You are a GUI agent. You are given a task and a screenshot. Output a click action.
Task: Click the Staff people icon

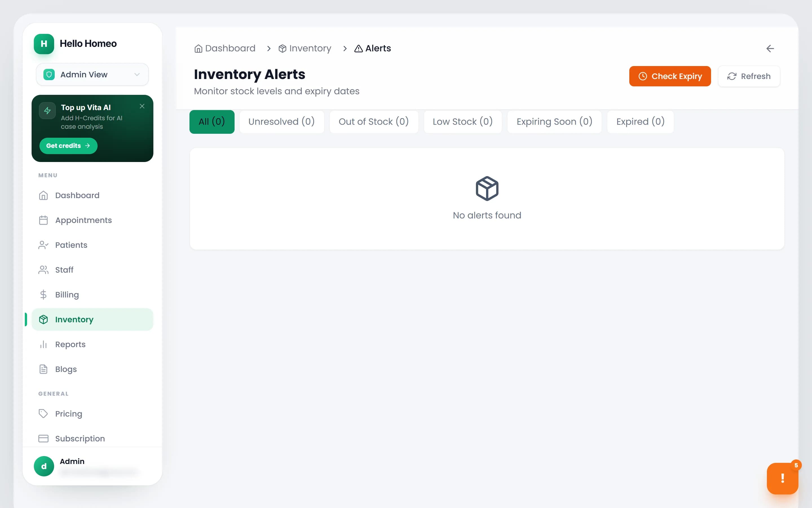click(x=43, y=270)
